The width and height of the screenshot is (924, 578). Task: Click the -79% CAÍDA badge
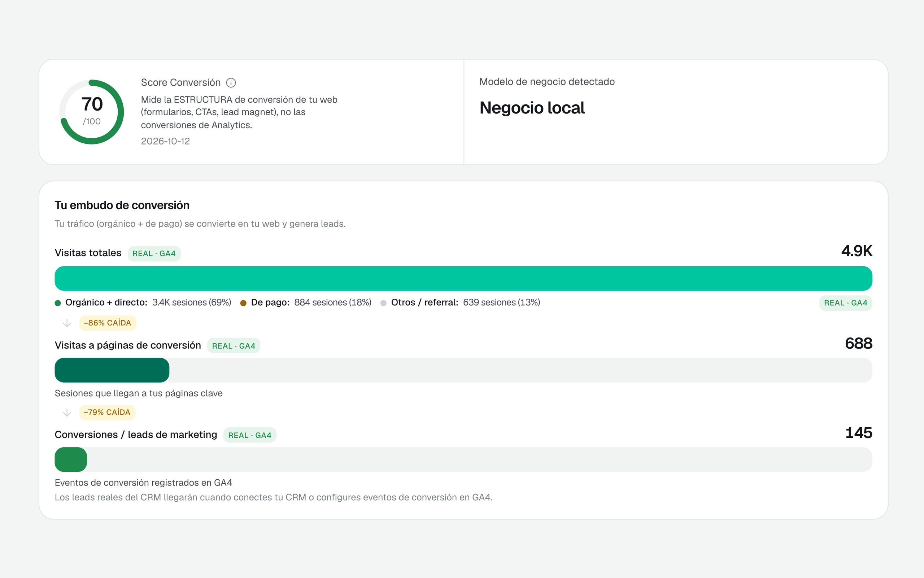click(107, 413)
